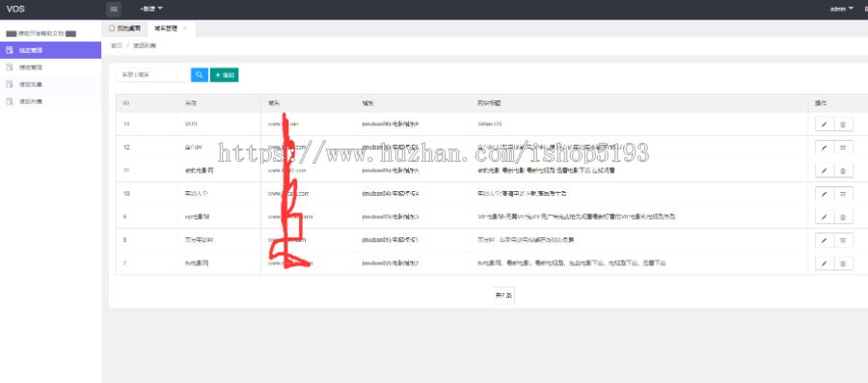The width and height of the screenshot is (868, 383).
Task: Open the +新增 dropdown in the top bar
Action: tap(151, 9)
